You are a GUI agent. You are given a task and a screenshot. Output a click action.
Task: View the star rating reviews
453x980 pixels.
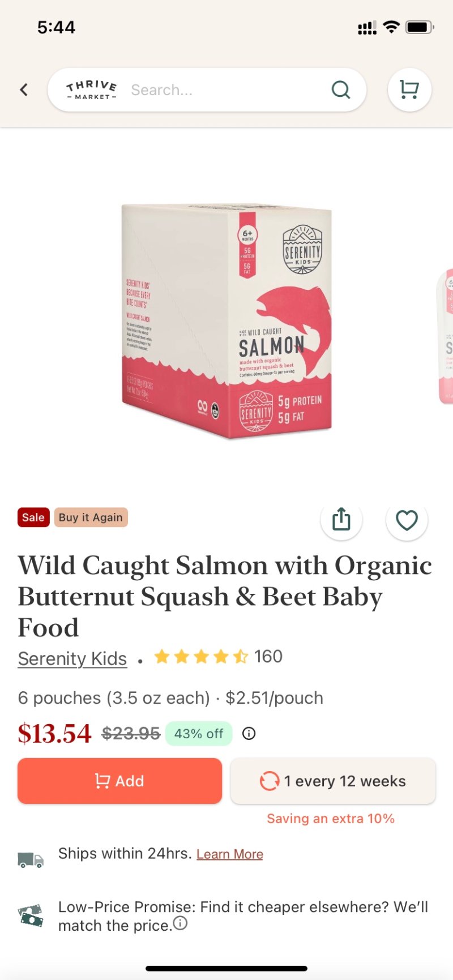(x=218, y=657)
